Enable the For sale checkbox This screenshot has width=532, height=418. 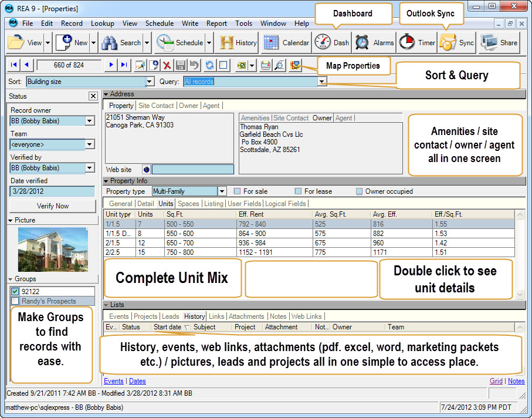click(237, 191)
